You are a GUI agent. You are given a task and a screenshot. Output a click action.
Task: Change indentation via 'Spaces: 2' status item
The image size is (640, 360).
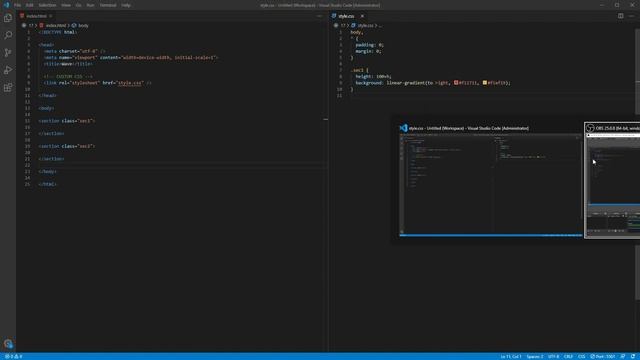click(535, 356)
